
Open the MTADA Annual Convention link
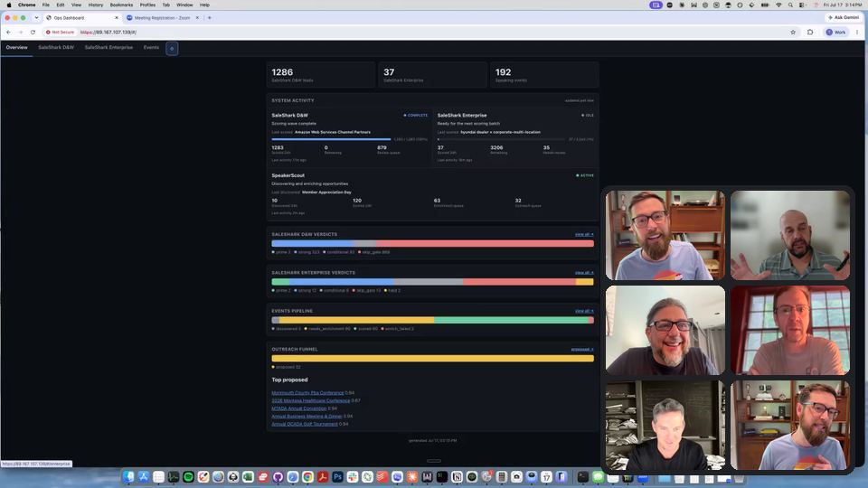click(x=299, y=408)
